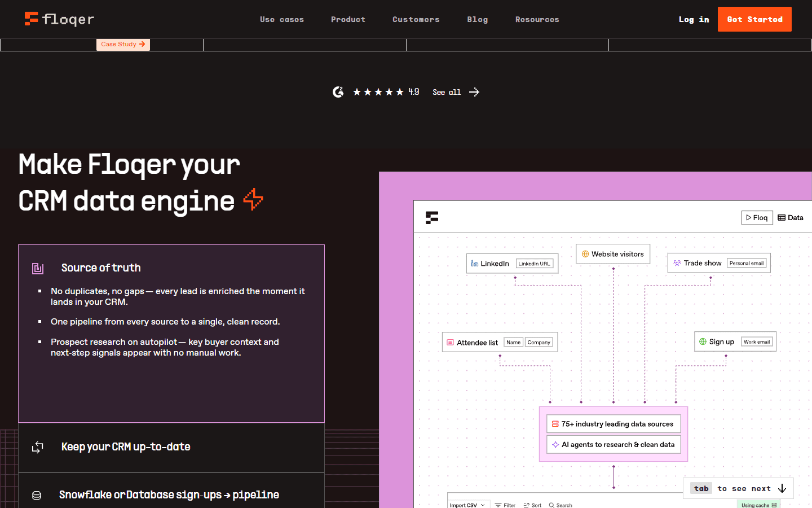
Task: Click the G2 logo beside the rating
Action: (x=338, y=91)
